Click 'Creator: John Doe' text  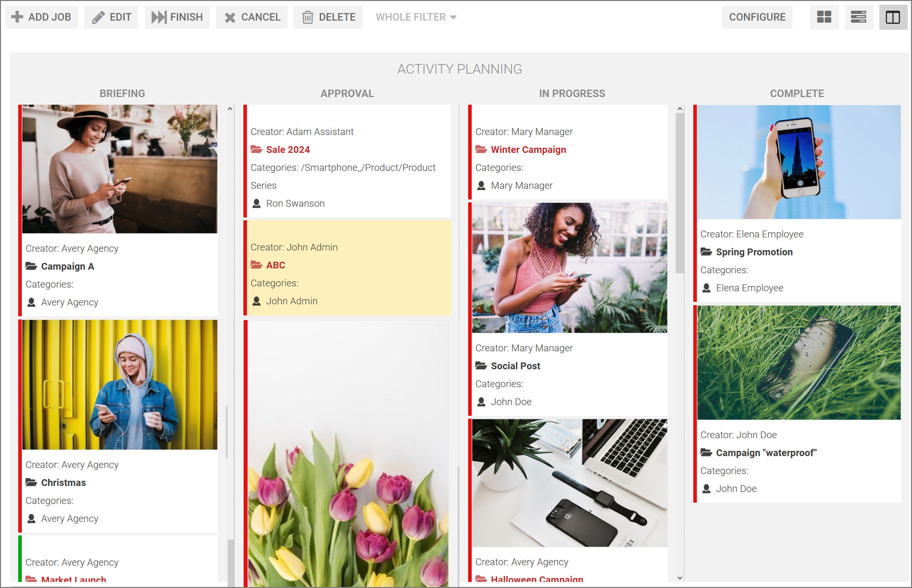coord(738,435)
